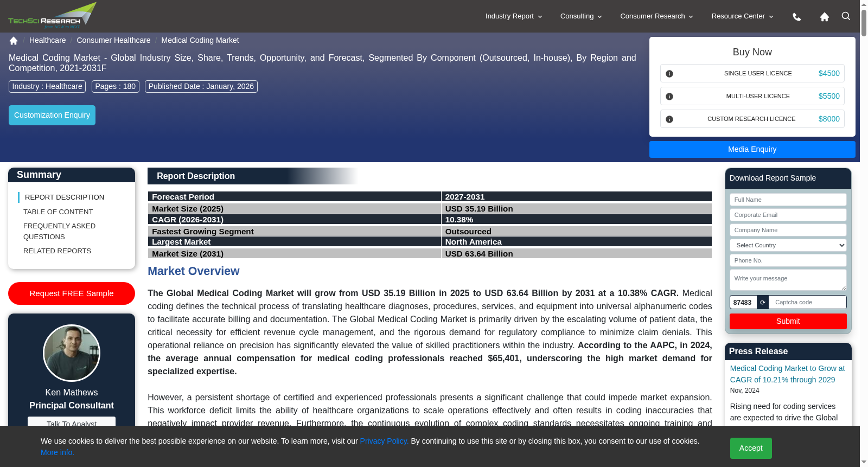Open Report Description in Summary

[x=65, y=197]
